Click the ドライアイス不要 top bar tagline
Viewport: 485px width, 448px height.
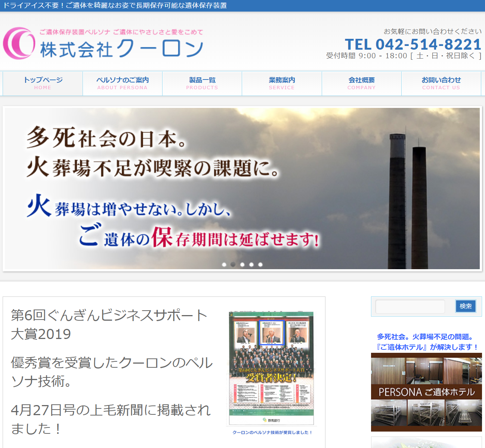pyautogui.click(x=115, y=6)
